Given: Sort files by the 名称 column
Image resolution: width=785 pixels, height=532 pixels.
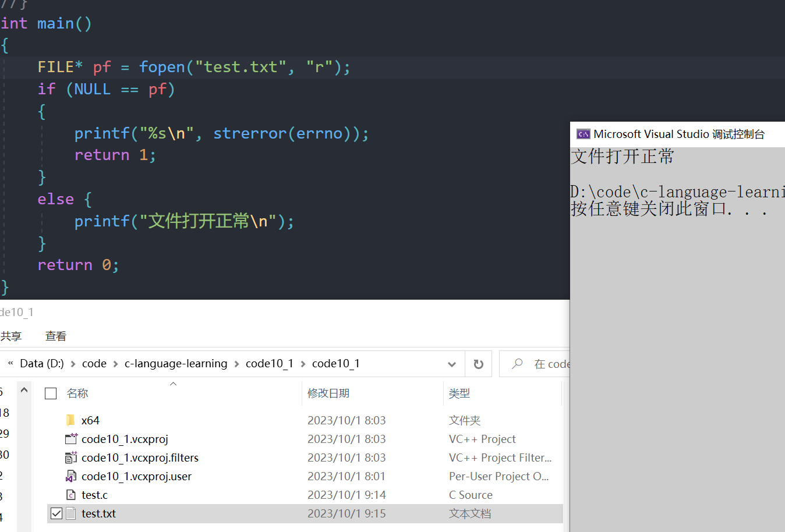Looking at the screenshot, I should [77, 393].
